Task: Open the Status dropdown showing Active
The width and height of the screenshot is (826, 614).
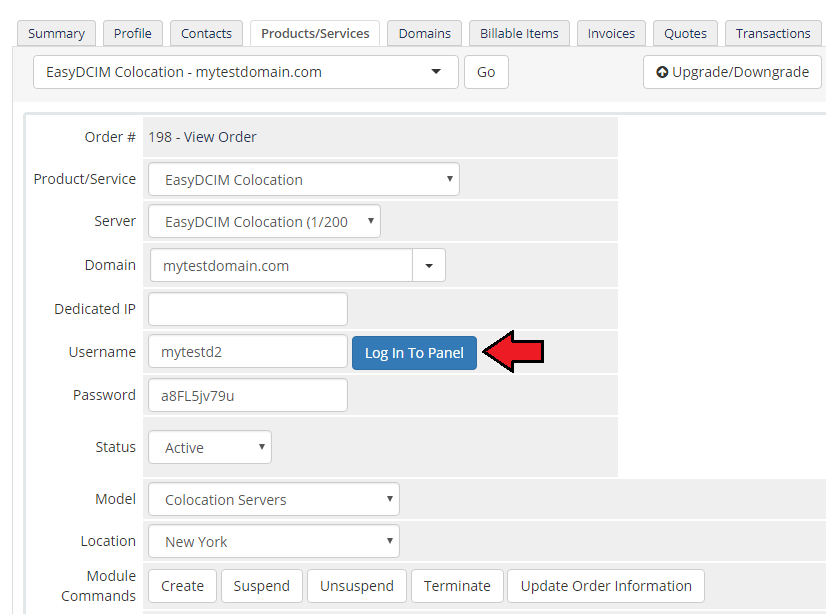Action: click(x=210, y=447)
